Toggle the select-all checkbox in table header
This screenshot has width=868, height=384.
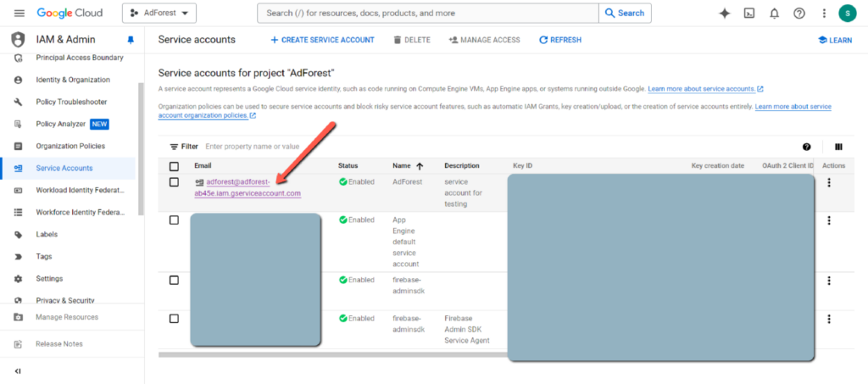click(174, 166)
